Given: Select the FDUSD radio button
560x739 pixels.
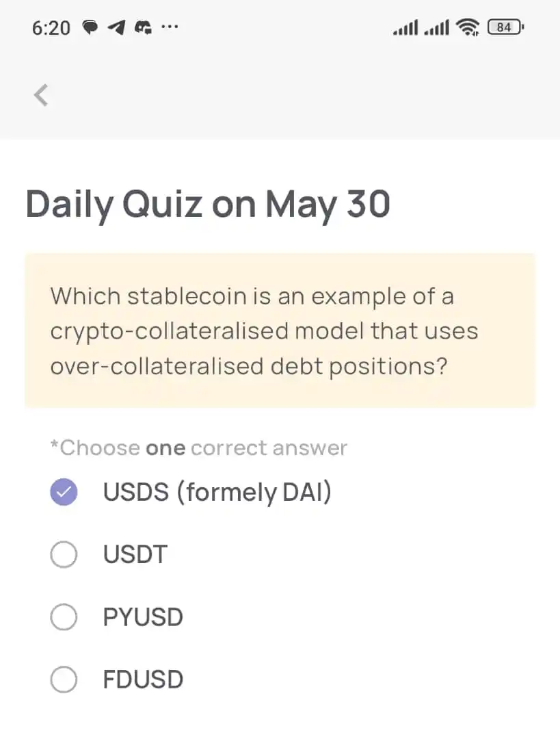Looking at the screenshot, I should coord(64,679).
